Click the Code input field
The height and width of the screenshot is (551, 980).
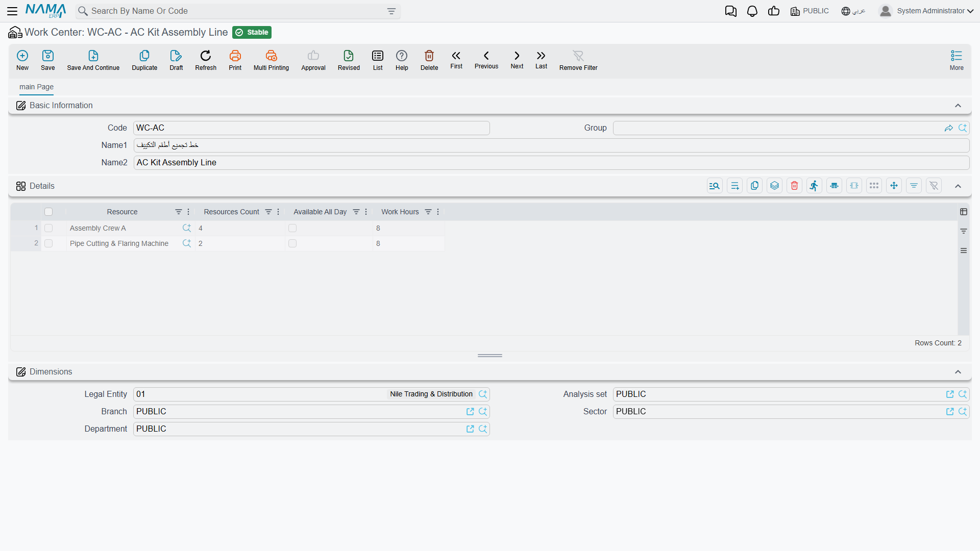pyautogui.click(x=311, y=128)
